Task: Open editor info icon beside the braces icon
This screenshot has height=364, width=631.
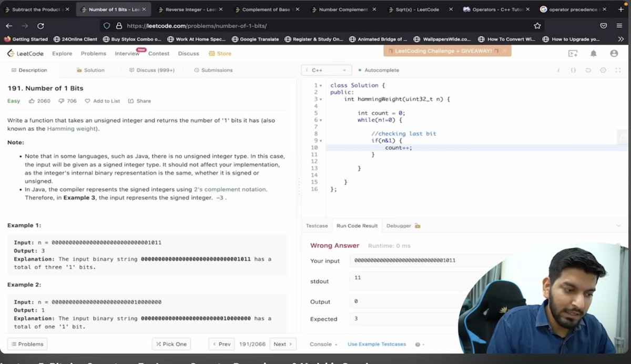Action: coord(558,70)
